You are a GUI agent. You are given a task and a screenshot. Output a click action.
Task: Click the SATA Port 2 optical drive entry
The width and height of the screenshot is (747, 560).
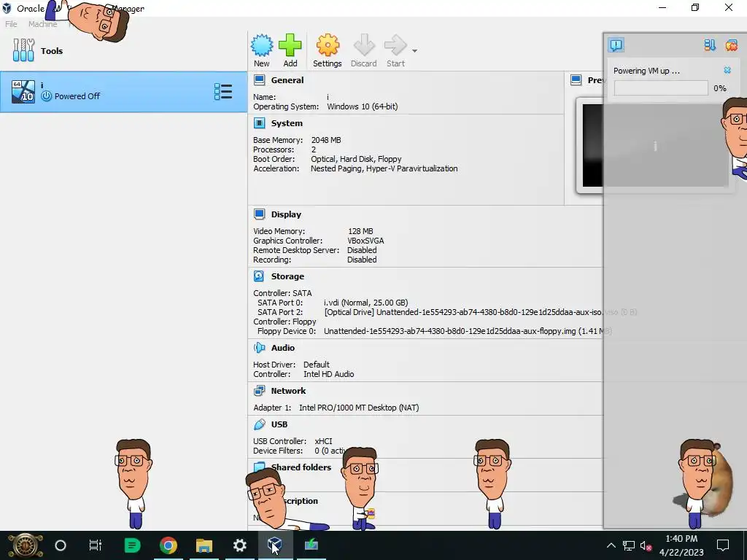coord(480,312)
